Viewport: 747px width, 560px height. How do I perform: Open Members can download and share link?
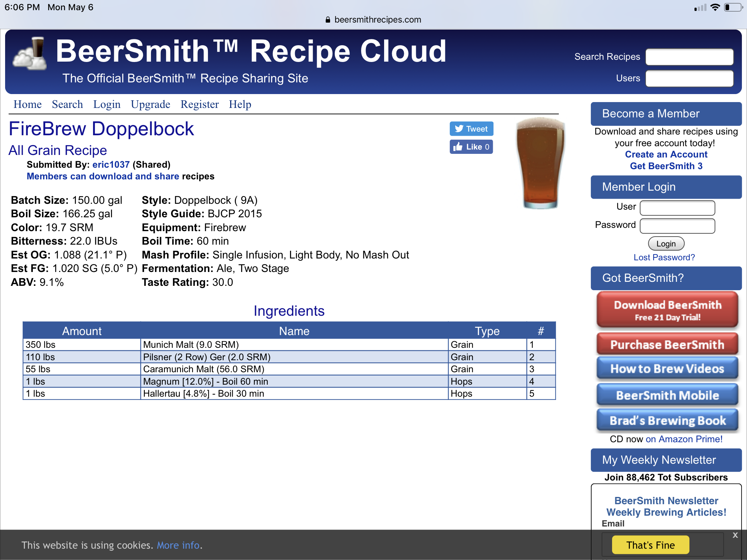pos(103,176)
